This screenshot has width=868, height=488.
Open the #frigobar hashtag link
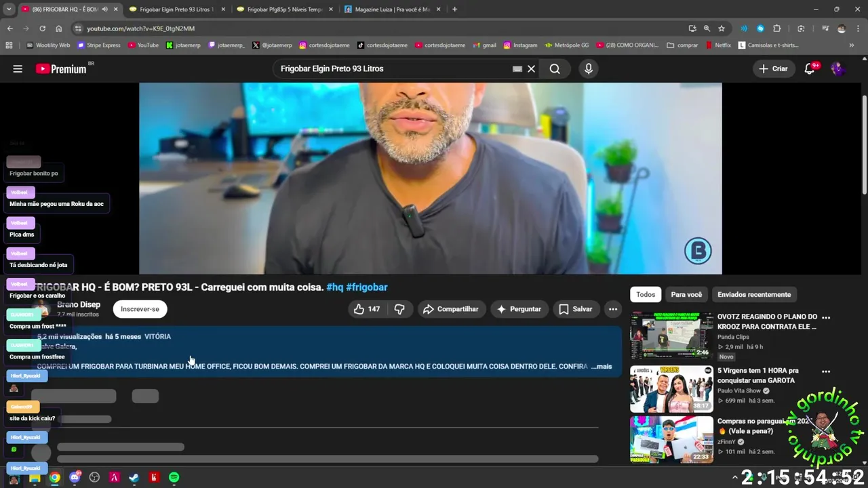pos(367,287)
